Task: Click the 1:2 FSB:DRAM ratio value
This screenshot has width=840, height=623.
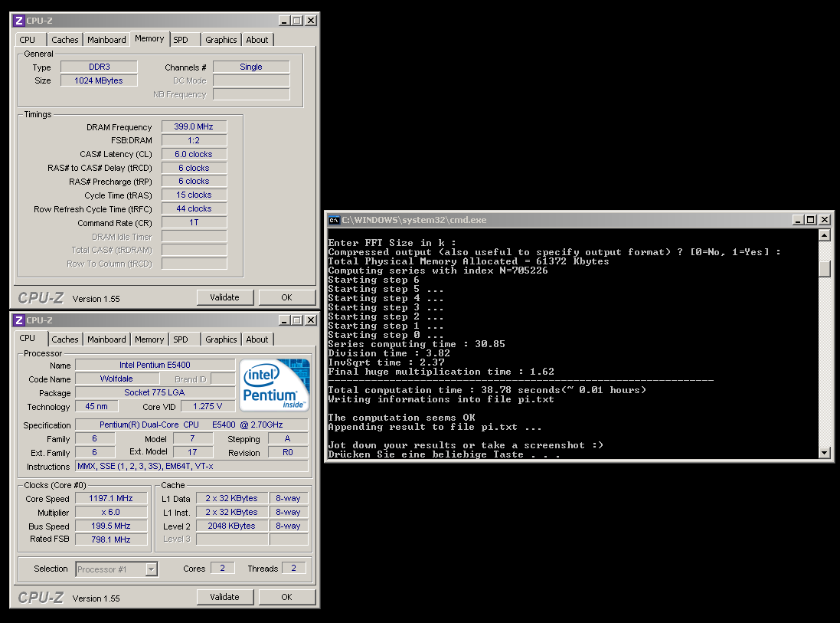Action: (x=194, y=140)
